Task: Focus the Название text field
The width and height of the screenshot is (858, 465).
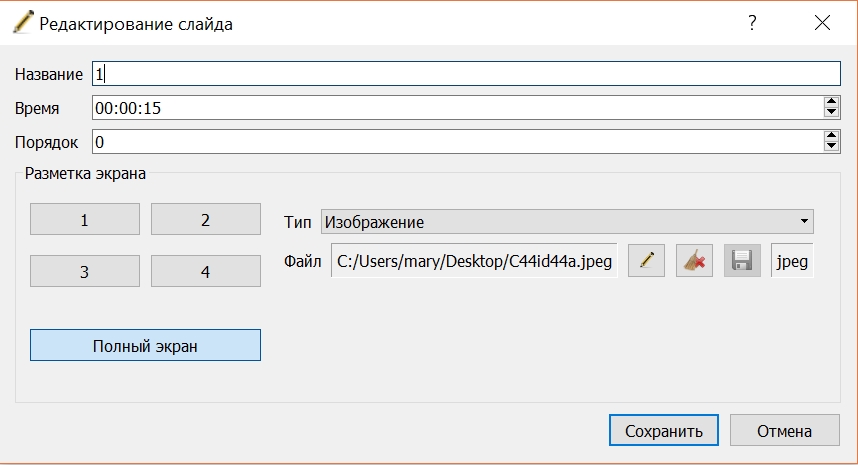Action: tap(466, 74)
